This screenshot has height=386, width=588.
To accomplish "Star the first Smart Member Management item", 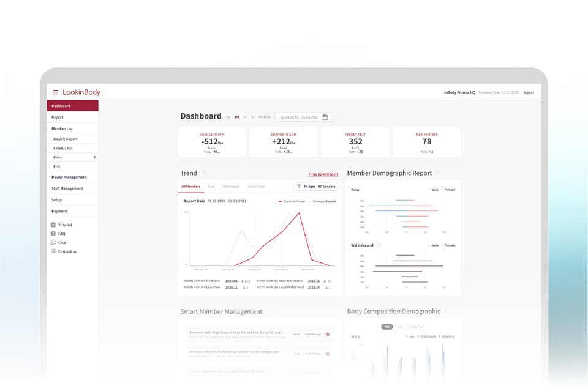I will 328,334.
